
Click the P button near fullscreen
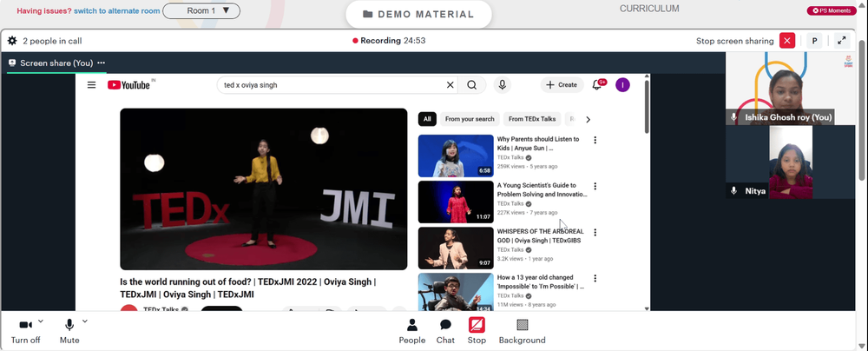pyautogui.click(x=814, y=41)
